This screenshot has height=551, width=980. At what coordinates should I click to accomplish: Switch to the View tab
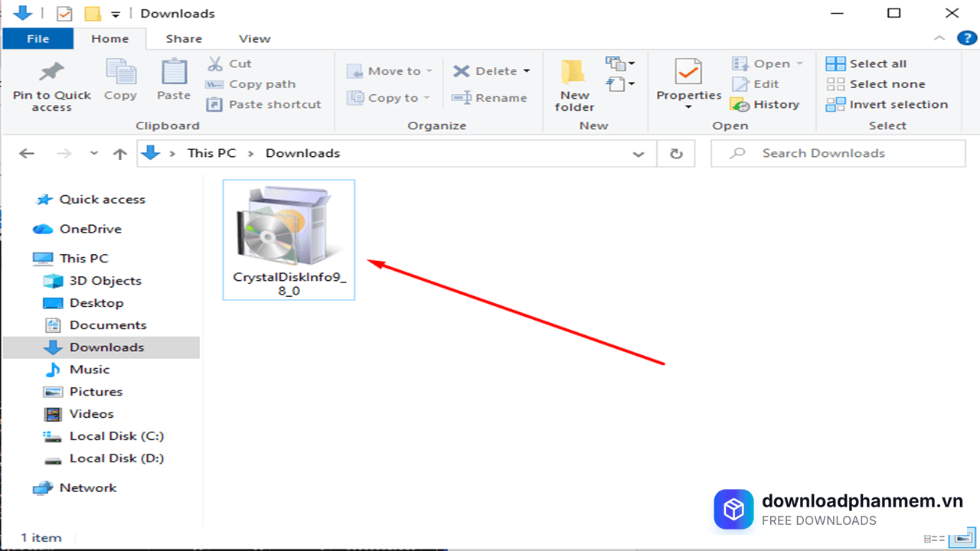pos(253,38)
